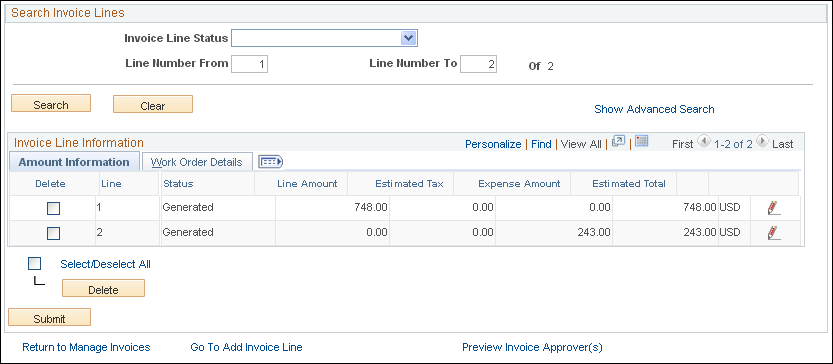This screenshot has height=364, width=833.
Task: Click the Select/Deselect All link
Action: pos(106,264)
